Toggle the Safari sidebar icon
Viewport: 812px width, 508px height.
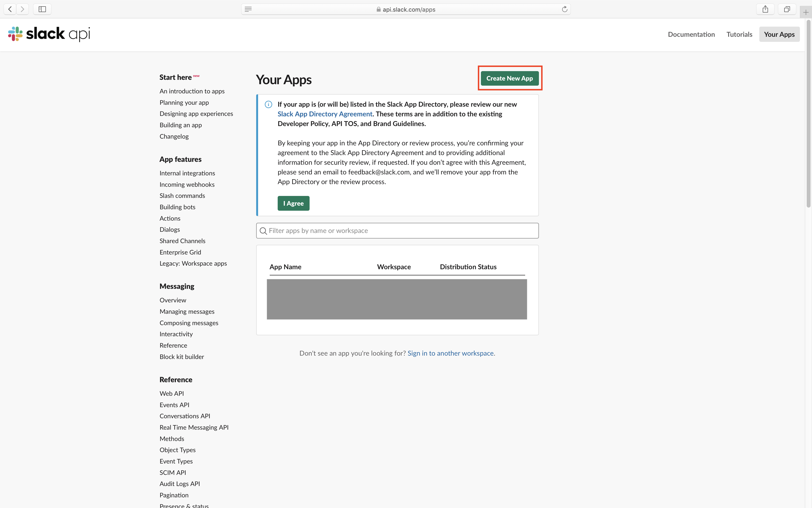pos(42,9)
